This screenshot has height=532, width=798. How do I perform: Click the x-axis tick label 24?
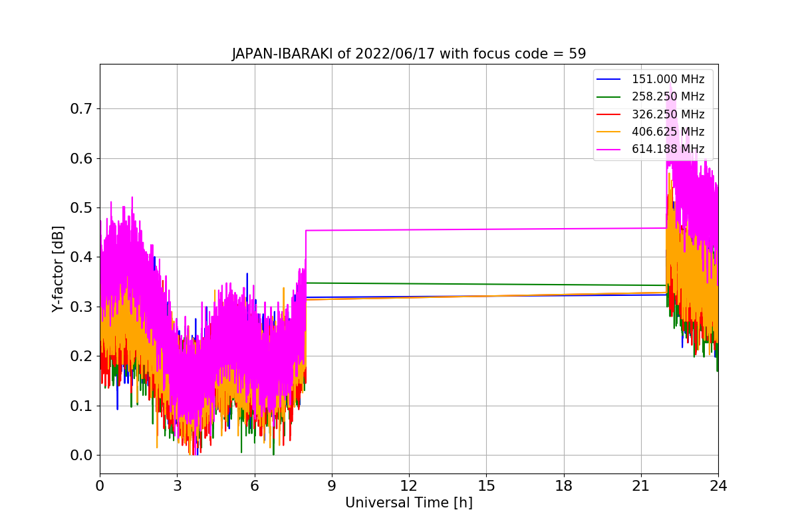718,485
